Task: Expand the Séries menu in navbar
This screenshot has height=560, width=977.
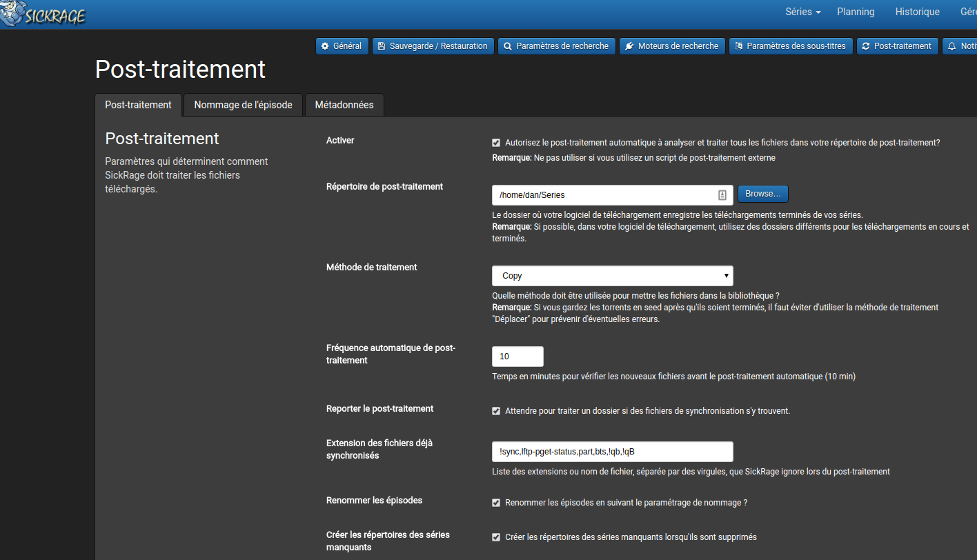Action: pyautogui.click(x=803, y=12)
